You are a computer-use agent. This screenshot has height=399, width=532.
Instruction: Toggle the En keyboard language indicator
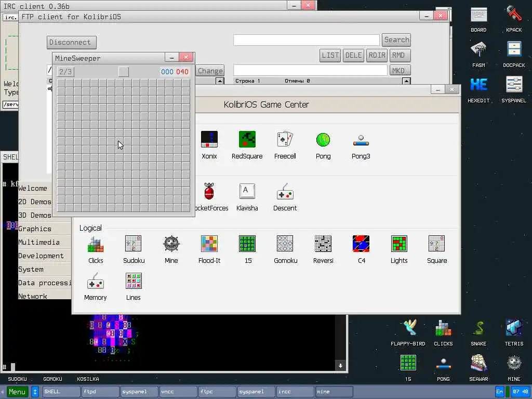pyautogui.click(x=499, y=392)
